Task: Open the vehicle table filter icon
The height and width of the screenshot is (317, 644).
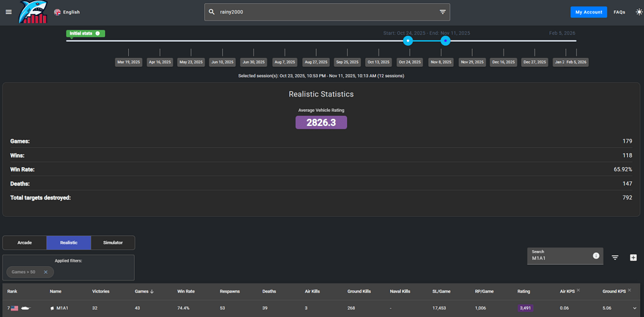Action: coord(615,257)
